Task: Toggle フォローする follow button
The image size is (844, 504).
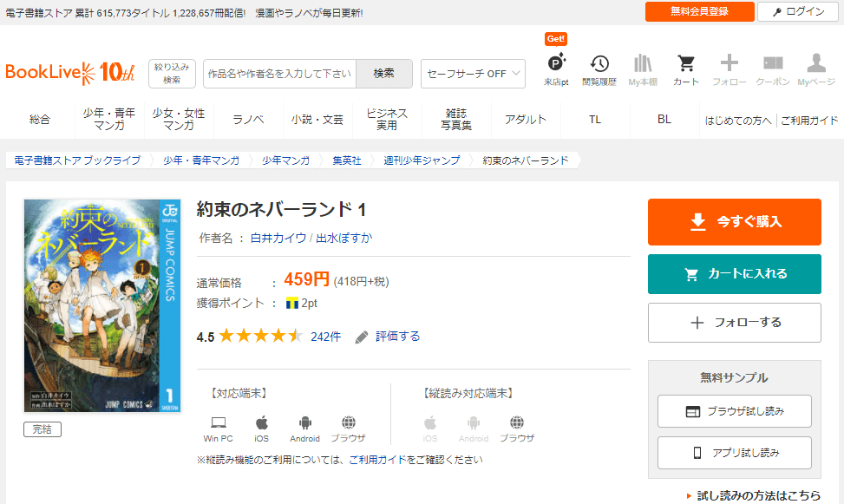Action: tap(734, 323)
